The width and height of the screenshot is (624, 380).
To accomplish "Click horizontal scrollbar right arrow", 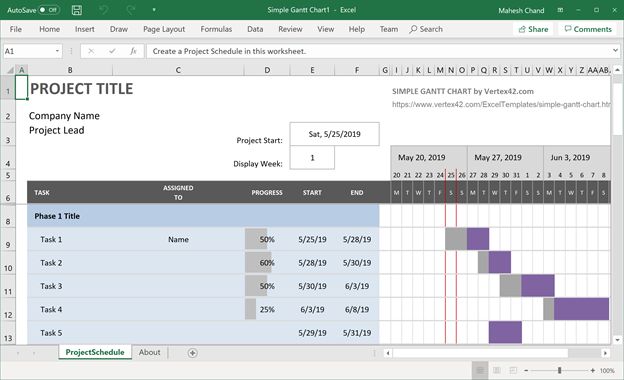I will 605,353.
